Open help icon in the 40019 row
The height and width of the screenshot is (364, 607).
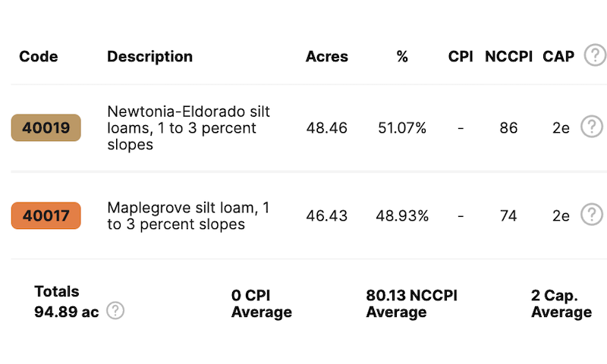click(x=592, y=127)
